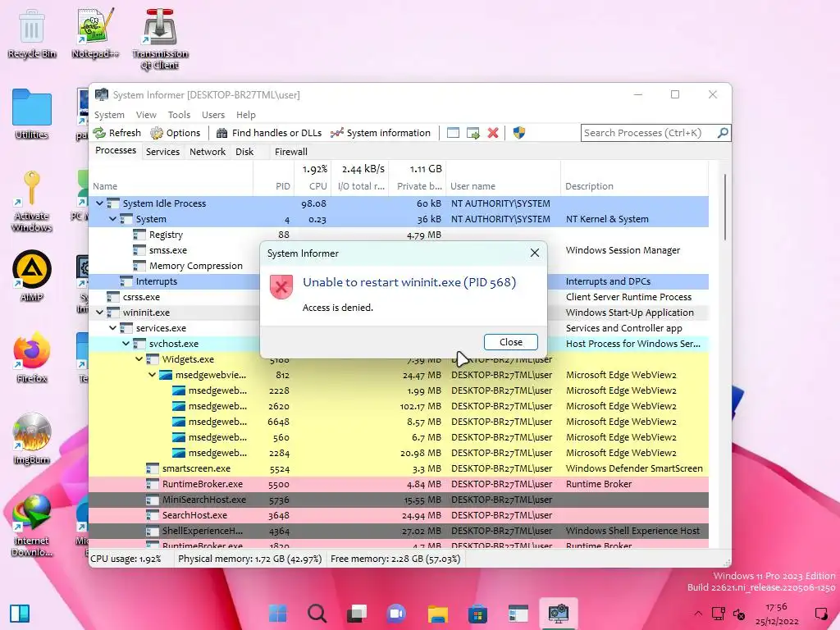The height and width of the screenshot is (630, 840).
Task: Open the System menu
Action: [109, 115]
